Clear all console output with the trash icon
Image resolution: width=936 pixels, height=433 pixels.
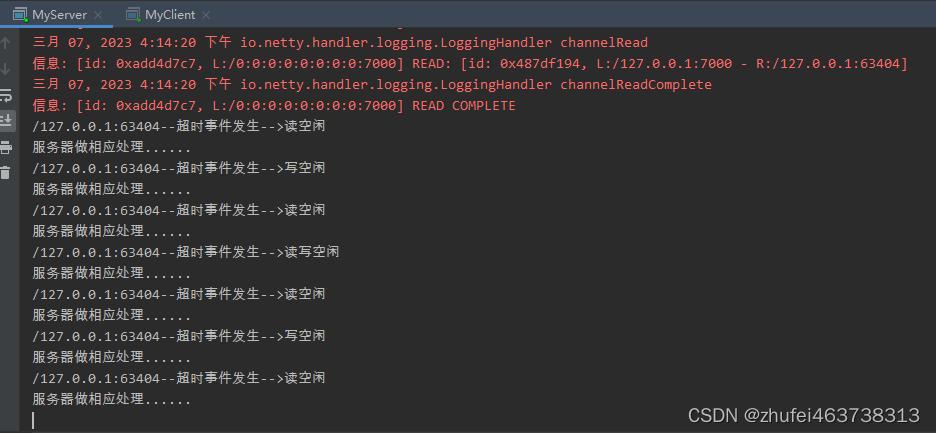(x=6, y=173)
